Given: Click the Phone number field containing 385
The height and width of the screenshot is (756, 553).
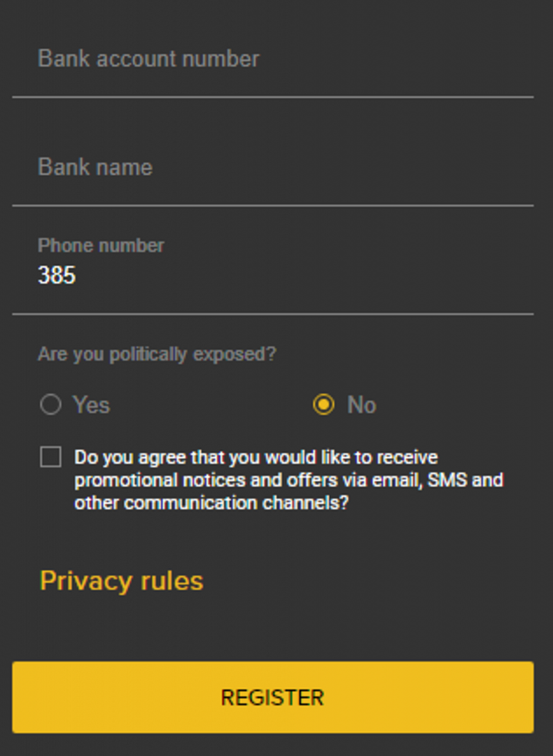Looking at the screenshot, I should (x=271, y=276).
